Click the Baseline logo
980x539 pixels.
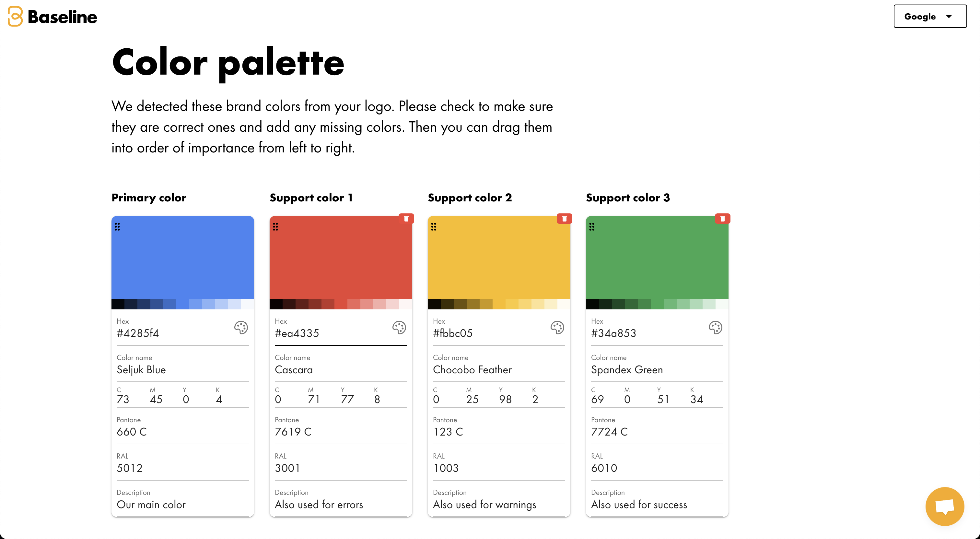coord(52,16)
